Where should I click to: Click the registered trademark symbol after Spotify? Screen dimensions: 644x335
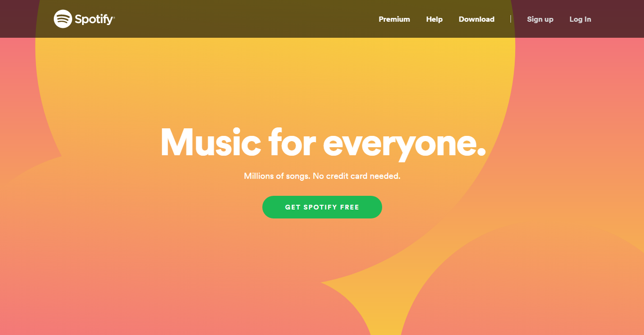(x=114, y=17)
